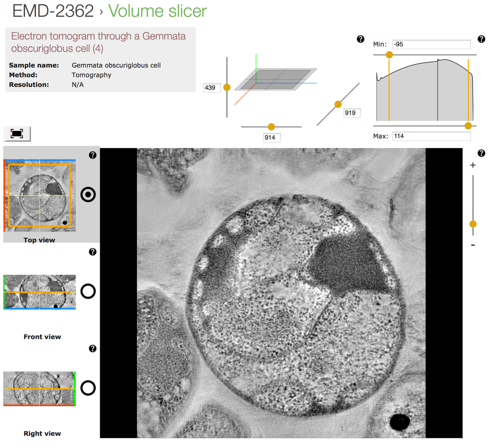Viewport: 491px width, 448px height.
Task: Click the horizontal slice slider handle at 914
Action: click(271, 127)
